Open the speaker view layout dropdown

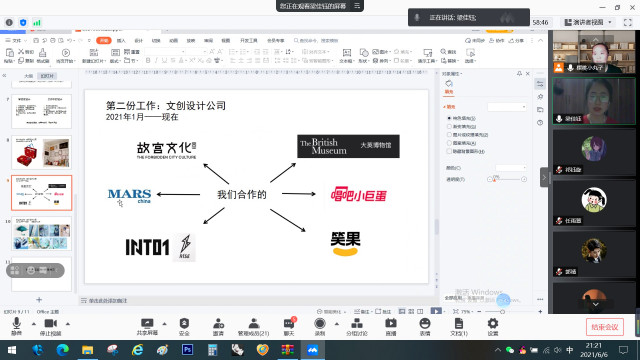pyautogui.click(x=588, y=22)
